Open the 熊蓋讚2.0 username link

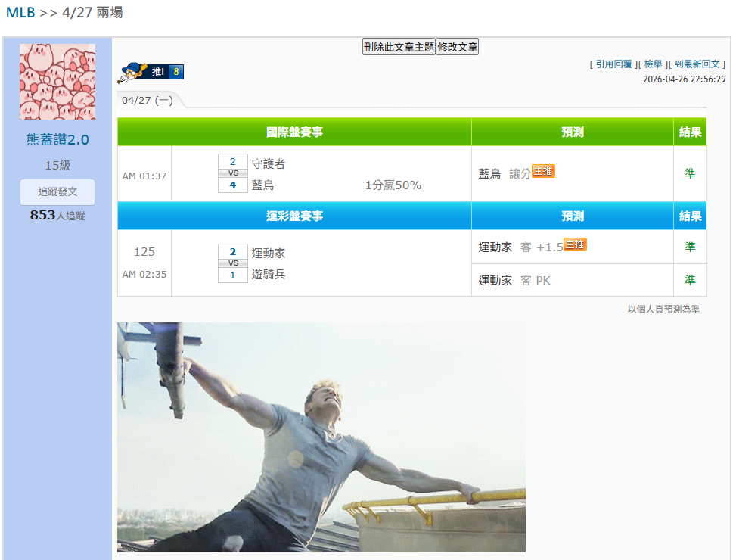click(57, 139)
